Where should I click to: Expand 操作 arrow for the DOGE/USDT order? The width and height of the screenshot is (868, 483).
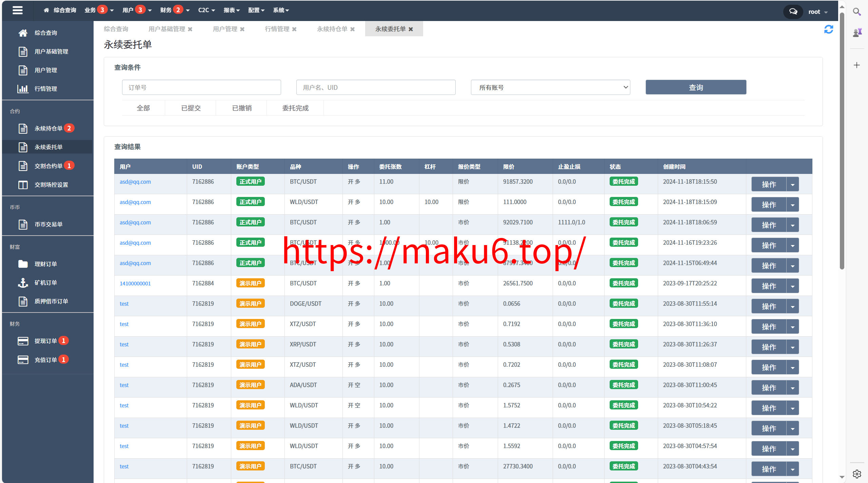792,306
